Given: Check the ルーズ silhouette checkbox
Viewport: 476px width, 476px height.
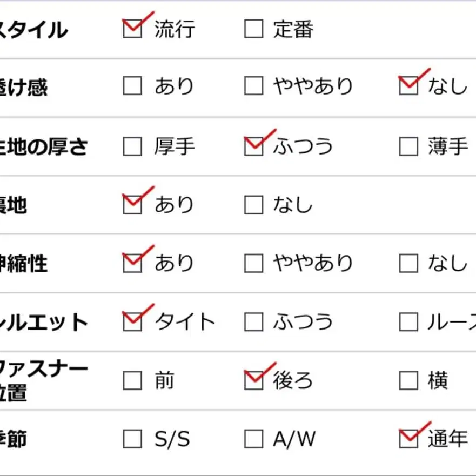Looking at the screenshot, I should coord(408,322).
